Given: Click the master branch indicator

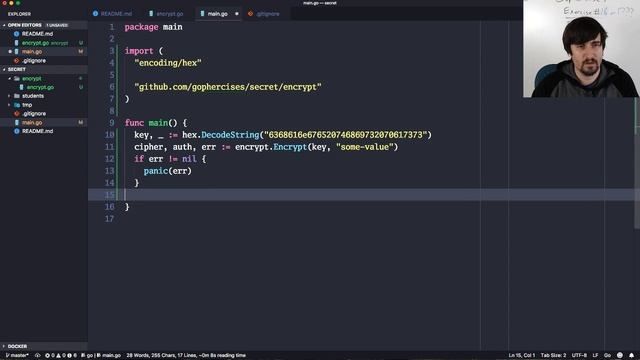Looking at the screenshot, I should 17,356.
